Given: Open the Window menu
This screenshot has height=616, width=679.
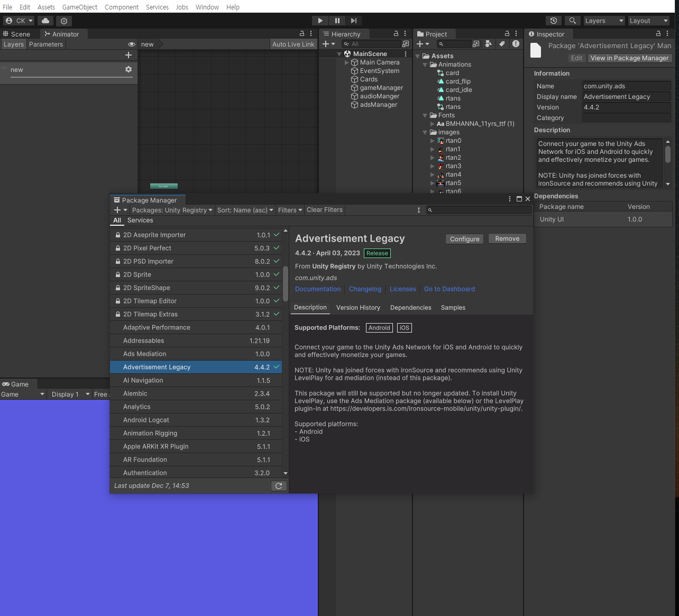Looking at the screenshot, I should pos(207,7).
